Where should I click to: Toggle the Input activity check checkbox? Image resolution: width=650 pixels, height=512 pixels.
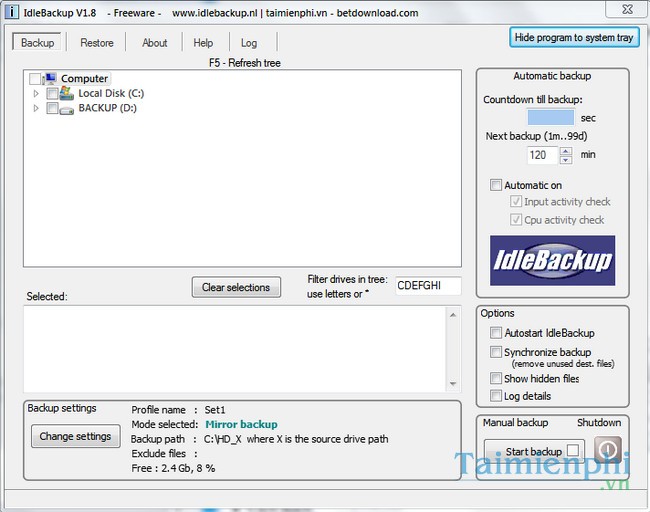[516, 201]
